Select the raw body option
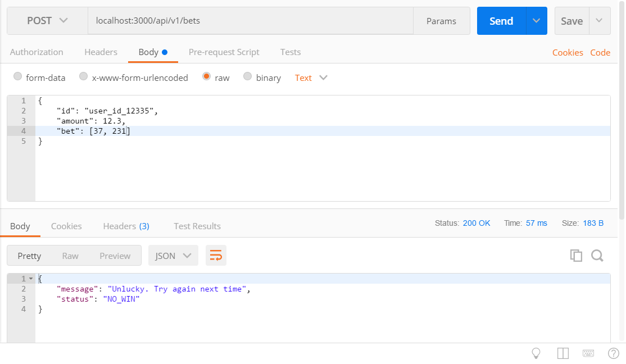Image resolution: width=626 pixels, height=364 pixels. (x=206, y=76)
